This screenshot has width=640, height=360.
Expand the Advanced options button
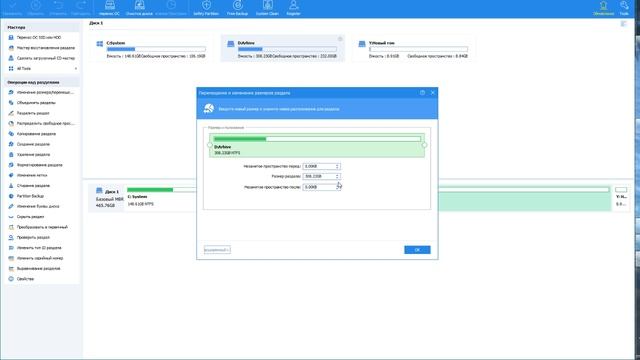click(217, 250)
